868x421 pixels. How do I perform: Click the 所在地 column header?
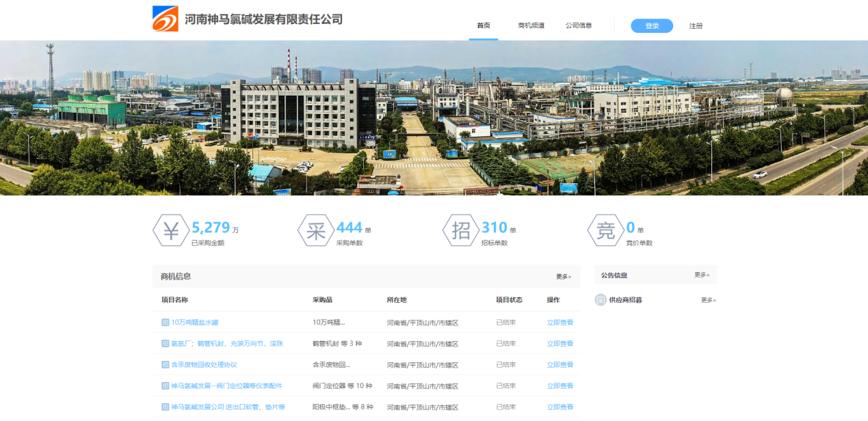pos(397,300)
